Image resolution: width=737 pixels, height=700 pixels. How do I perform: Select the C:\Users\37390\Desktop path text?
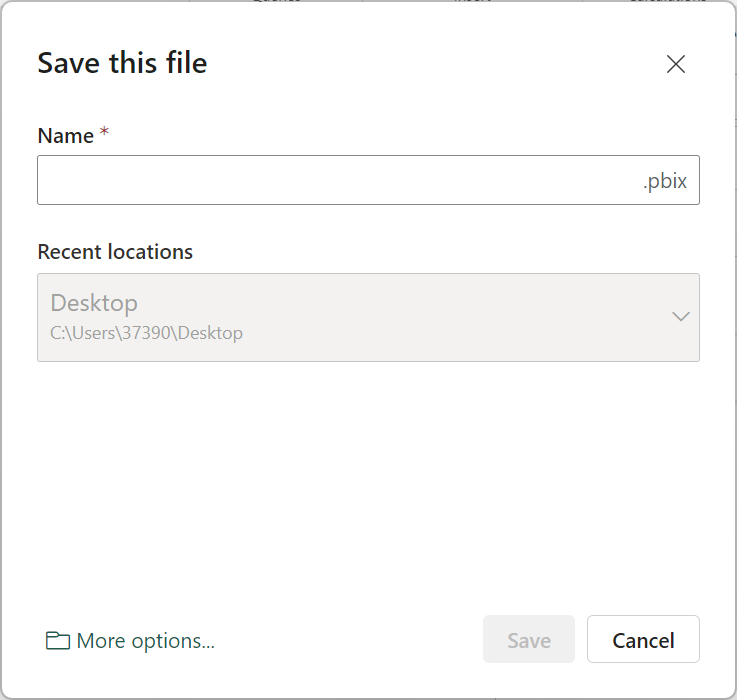tap(146, 333)
